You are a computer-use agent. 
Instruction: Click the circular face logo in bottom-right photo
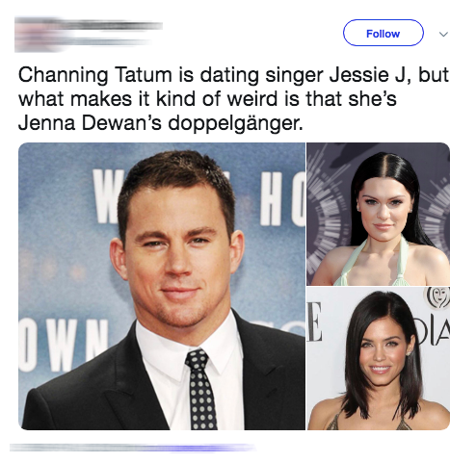[x=439, y=297]
